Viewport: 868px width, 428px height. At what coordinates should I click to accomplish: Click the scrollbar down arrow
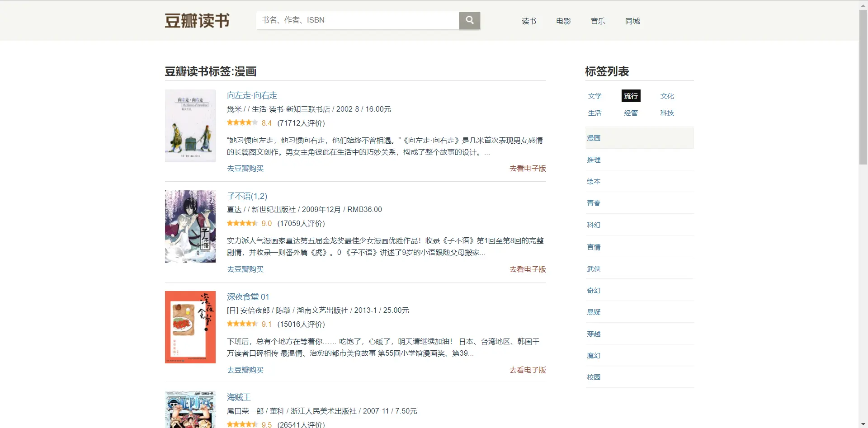click(x=863, y=424)
